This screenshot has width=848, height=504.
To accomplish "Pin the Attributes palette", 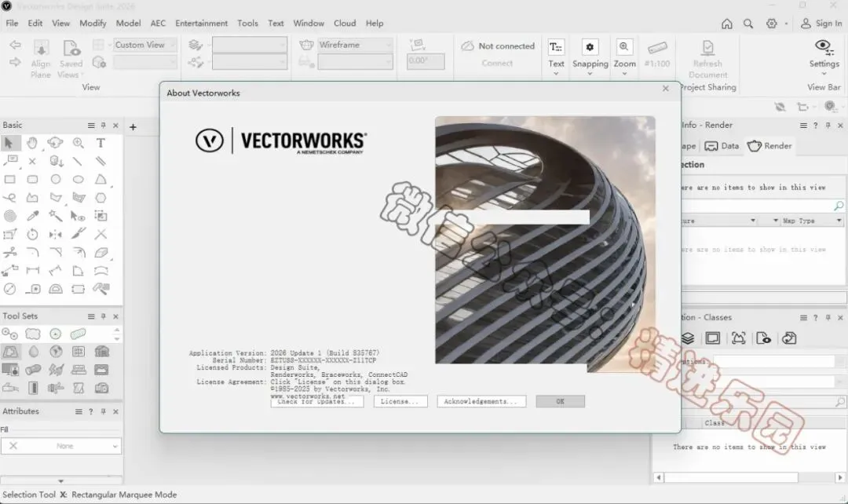I will [x=104, y=411].
